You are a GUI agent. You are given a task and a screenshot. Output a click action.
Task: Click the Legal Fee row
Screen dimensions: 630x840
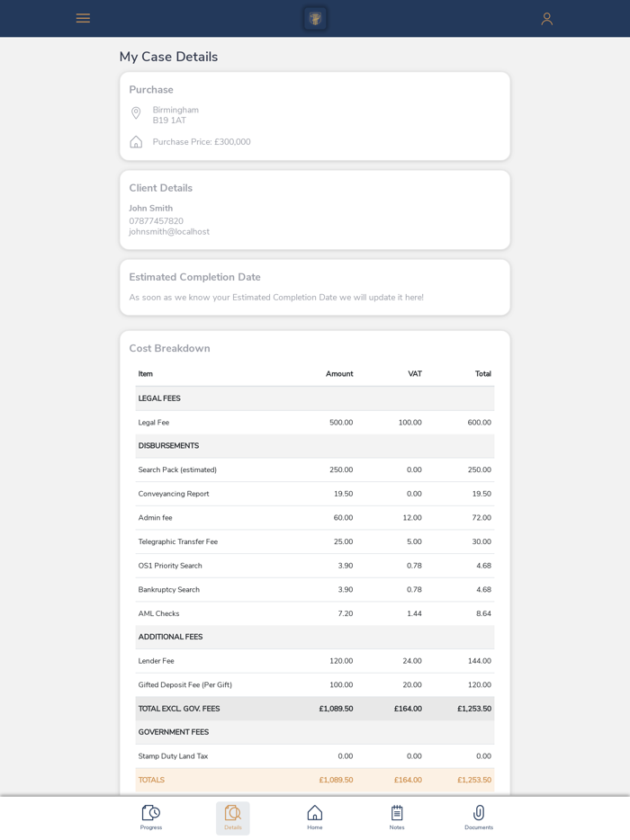point(314,423)
